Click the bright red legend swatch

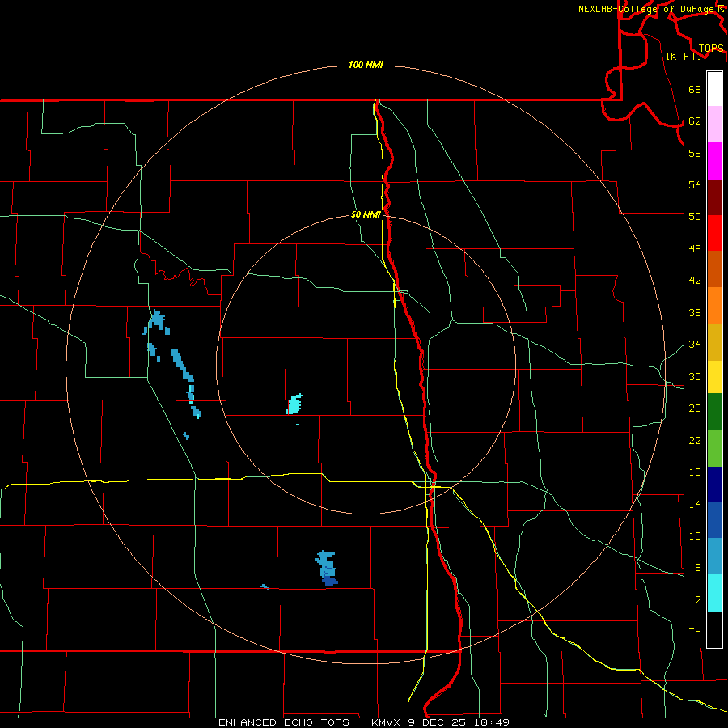pyautogui.click(x=714, y=233)
